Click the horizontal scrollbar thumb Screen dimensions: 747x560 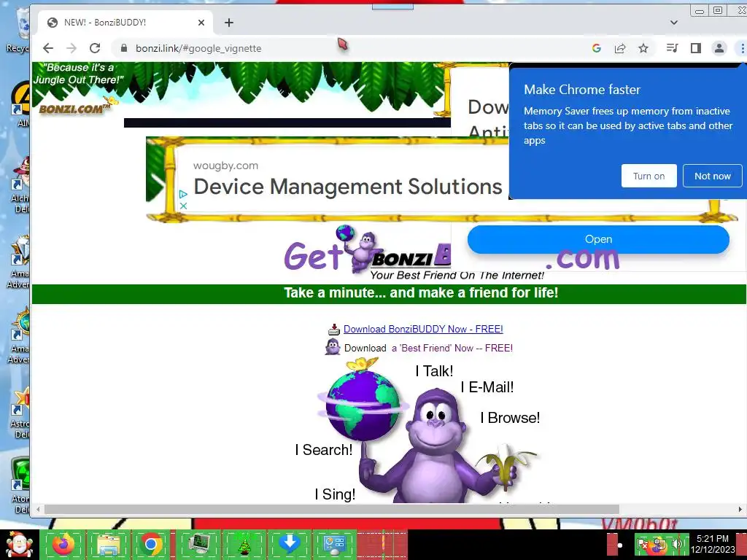(332, 509)
